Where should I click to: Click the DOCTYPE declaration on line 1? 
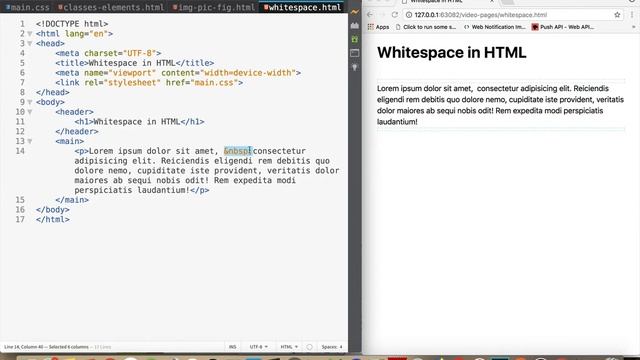(72, 24)
